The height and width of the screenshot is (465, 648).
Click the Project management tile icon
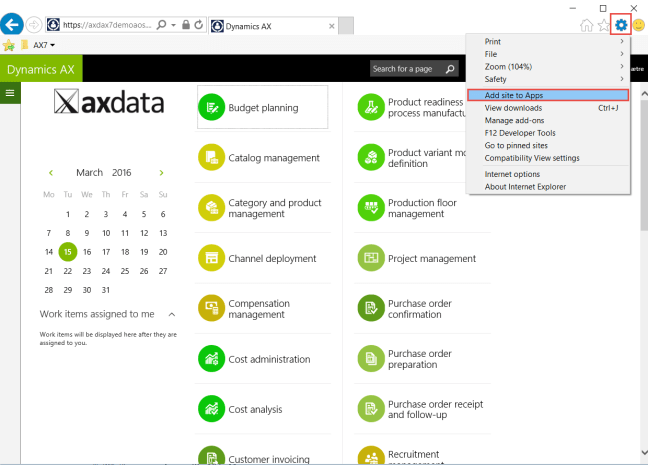(x=370, y=258)
